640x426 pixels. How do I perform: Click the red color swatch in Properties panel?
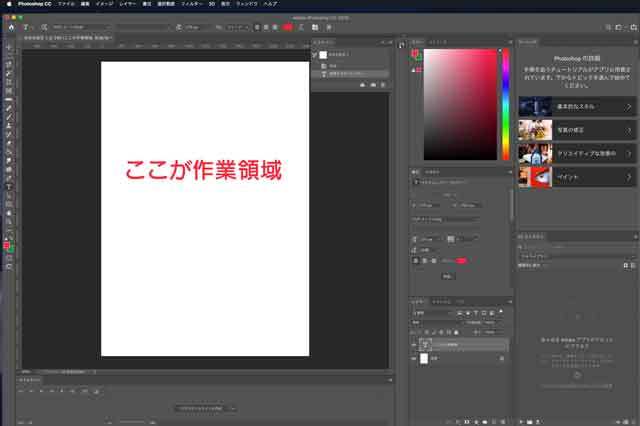(461, 260)
